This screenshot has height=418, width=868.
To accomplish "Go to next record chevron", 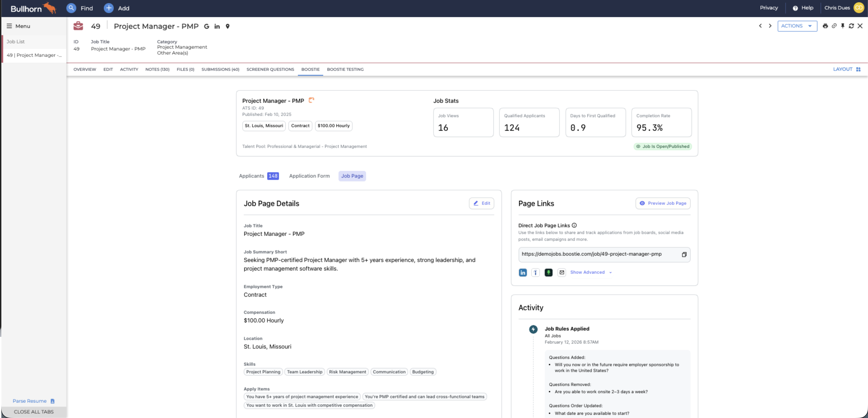I will (770, 26).
